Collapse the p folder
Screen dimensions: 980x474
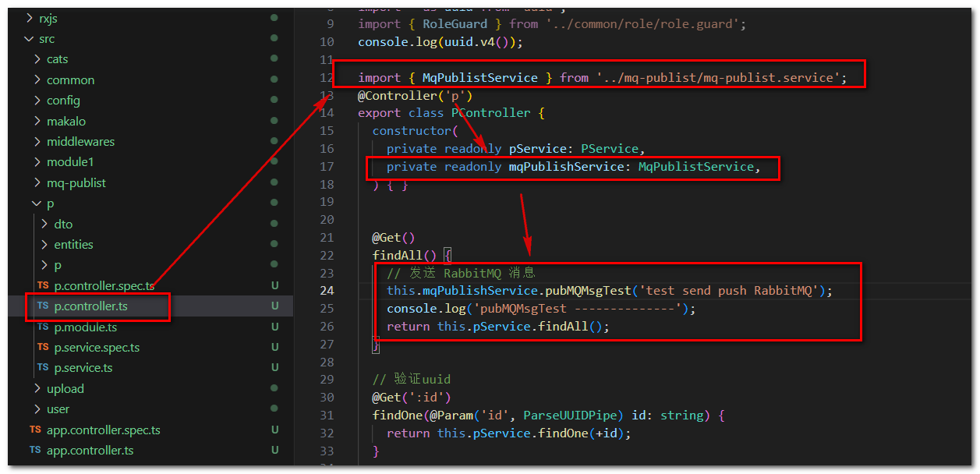coord(36,203)
